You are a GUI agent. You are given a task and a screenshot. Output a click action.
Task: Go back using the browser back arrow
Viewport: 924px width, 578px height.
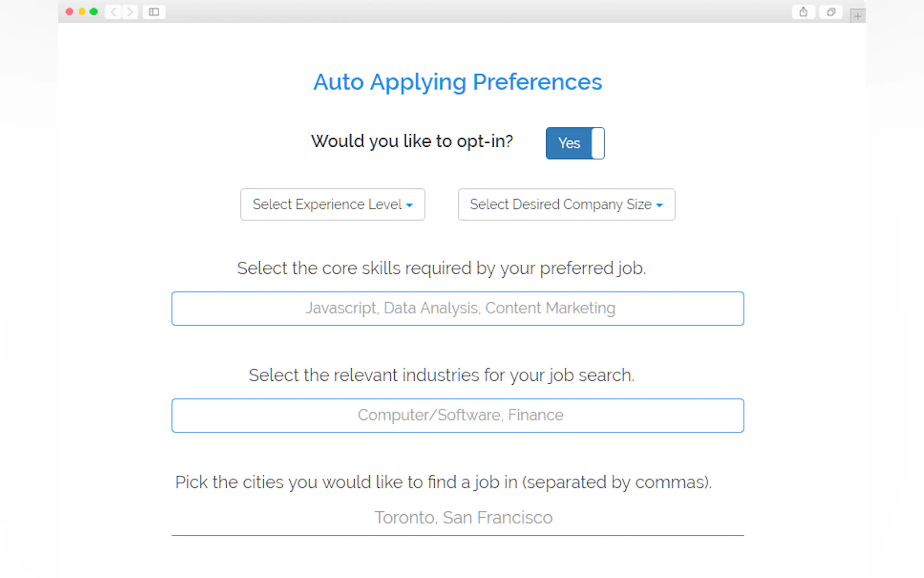[113, 12]
